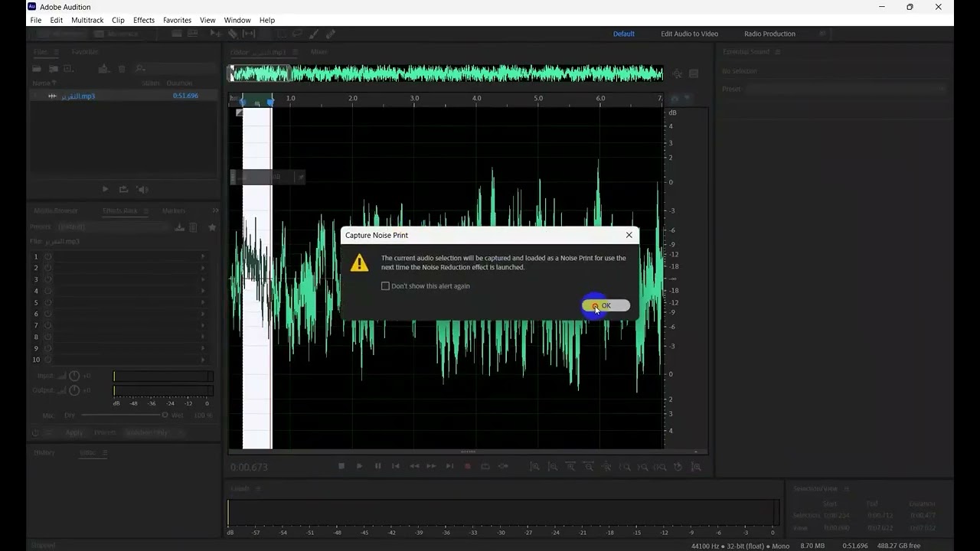This screenshot has height=551, width=980.
Task: Stop playback in the editor transport
Action: (341, 466)
